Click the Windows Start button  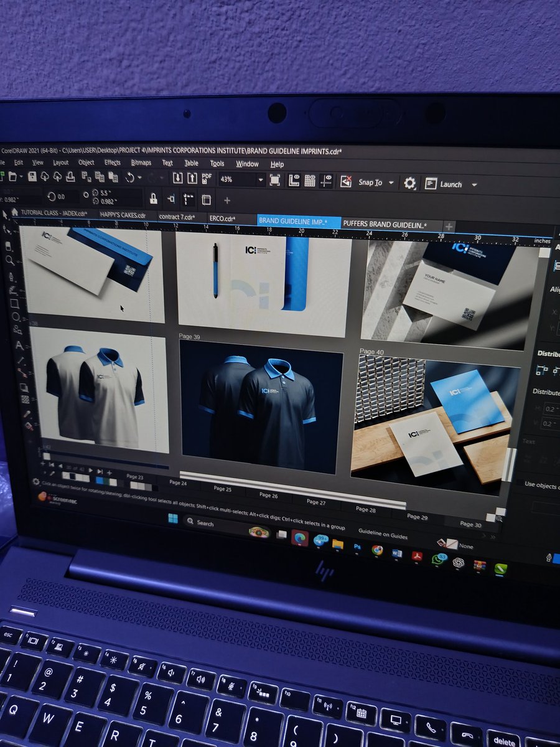tap(172, 518)
